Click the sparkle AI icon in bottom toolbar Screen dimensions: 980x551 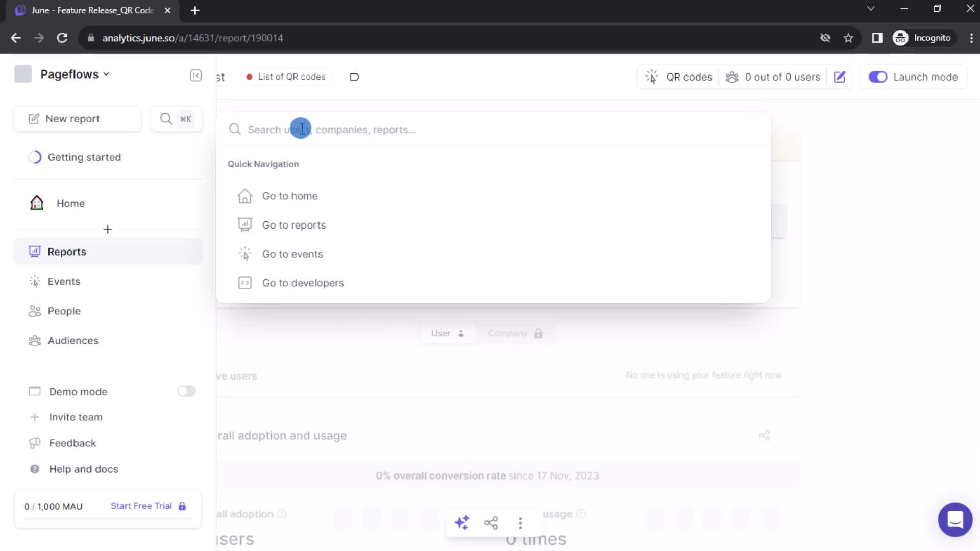coord(462,523)
